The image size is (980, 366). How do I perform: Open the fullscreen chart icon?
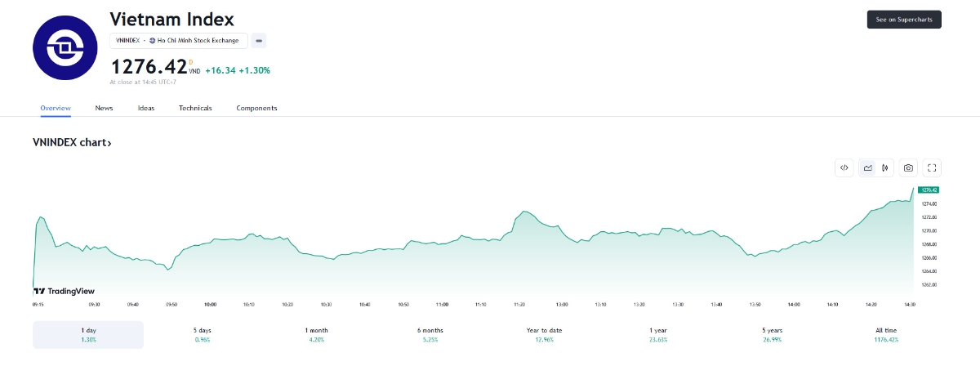tap(933, 167)
